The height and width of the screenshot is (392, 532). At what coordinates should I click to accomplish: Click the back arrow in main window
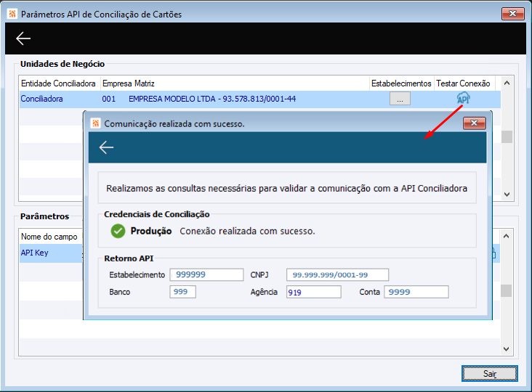click(x=23, y=38)
